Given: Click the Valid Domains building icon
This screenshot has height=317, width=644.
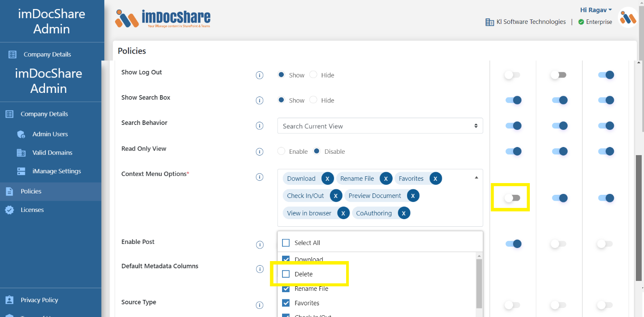Looking at the screenshot, I should coord(21,153).
